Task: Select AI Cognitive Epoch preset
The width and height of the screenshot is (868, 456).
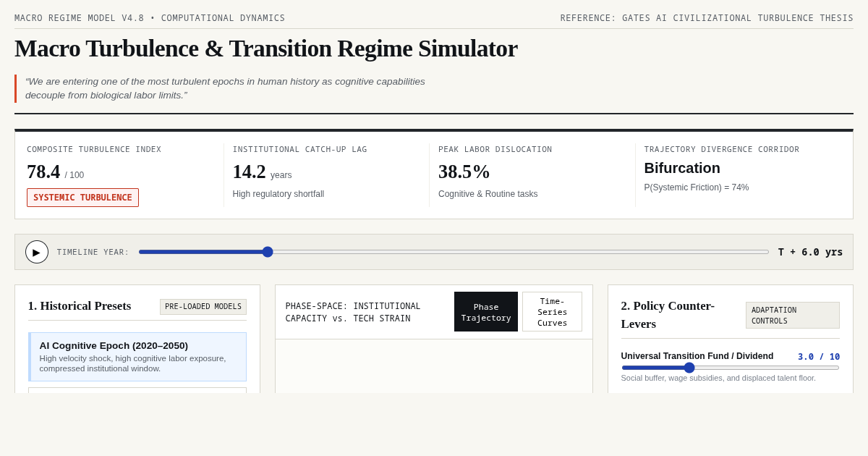Action: point(137,357)
